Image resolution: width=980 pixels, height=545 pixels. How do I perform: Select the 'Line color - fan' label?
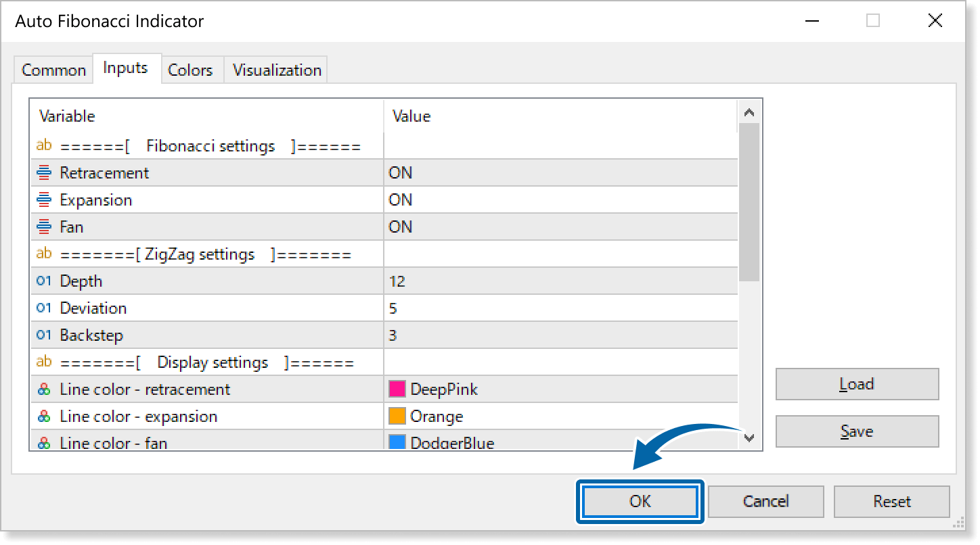pos(114,444)
